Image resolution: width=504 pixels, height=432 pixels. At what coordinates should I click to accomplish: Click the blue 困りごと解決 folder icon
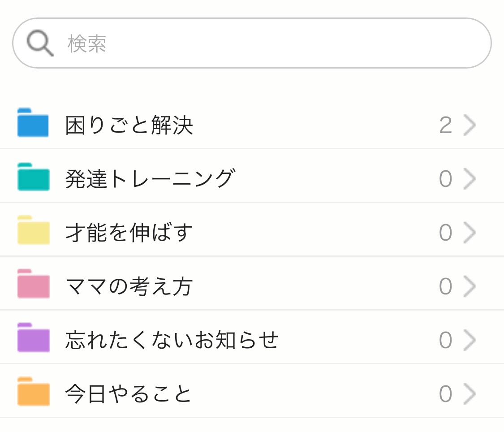click(33, 123)
